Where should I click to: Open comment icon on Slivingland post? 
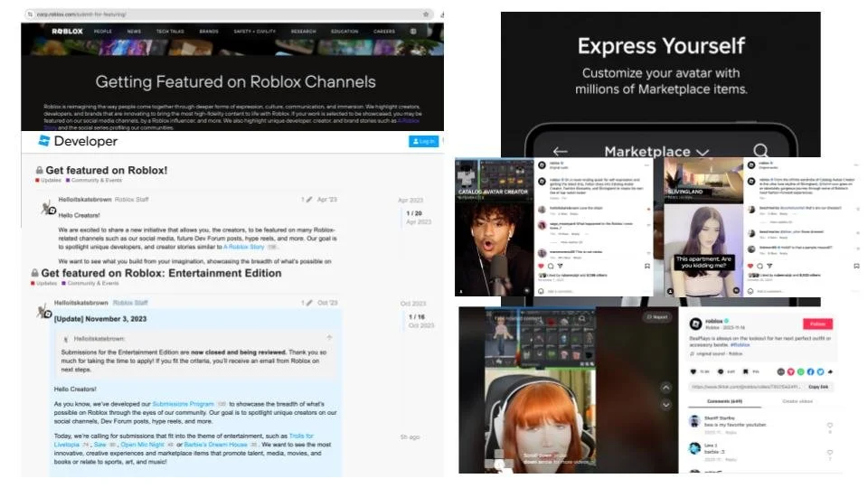(x=759, y=266)
